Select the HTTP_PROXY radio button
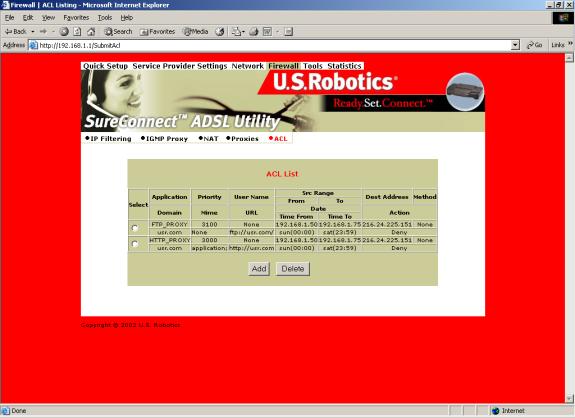The width and height of the screenshot is (575, 418). click(x=135, y=244)
